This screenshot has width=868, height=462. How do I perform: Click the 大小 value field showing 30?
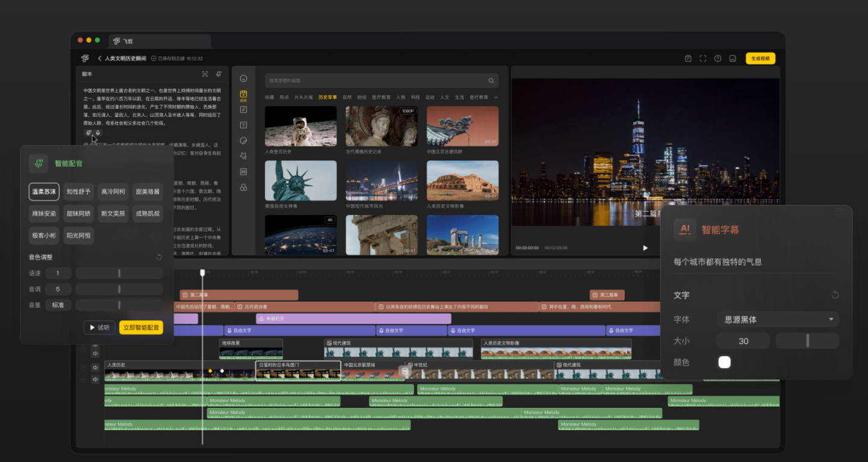point(743,341)
